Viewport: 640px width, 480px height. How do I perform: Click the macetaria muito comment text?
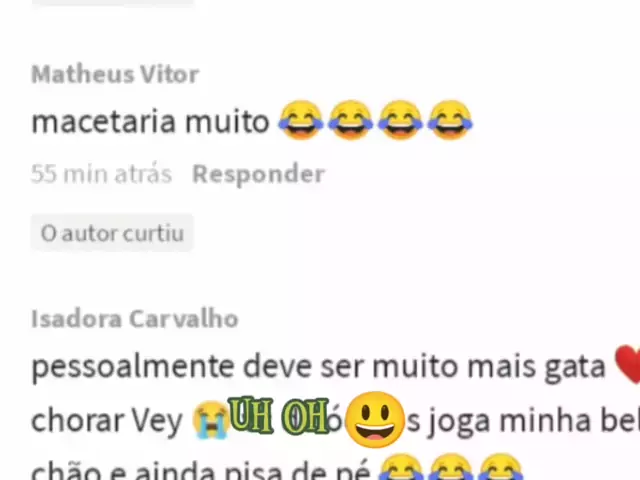pyautogui.click(x=150, y=122)
